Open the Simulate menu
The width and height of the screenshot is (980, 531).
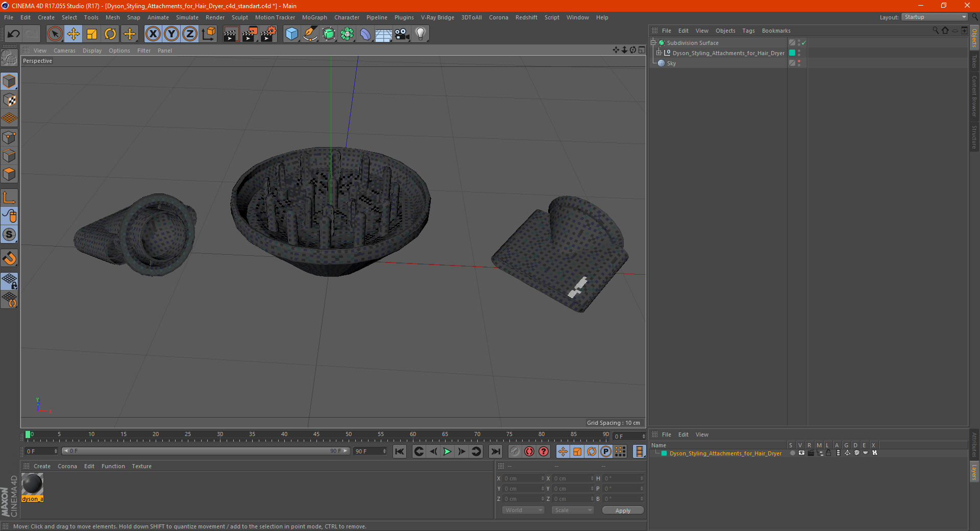click(187, 17)
